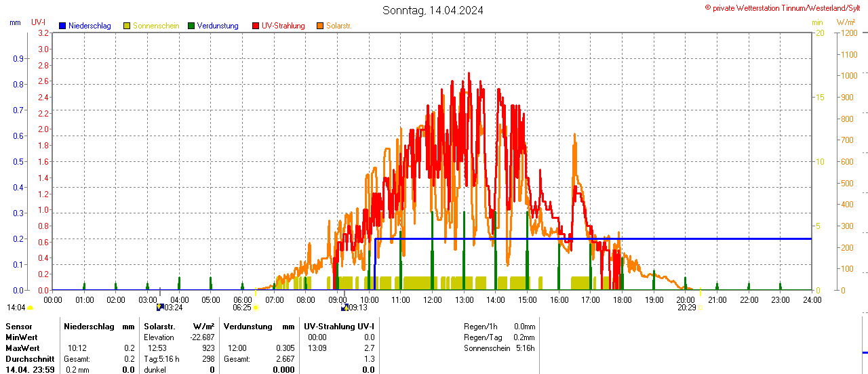Click the sunrise sun icon at 06:25
Viewport: 868px width, 374px height.
(x=256, y=308)
